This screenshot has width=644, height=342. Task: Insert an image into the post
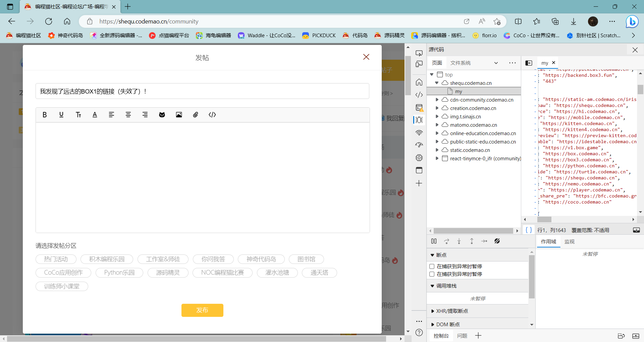tap(179, 115)
